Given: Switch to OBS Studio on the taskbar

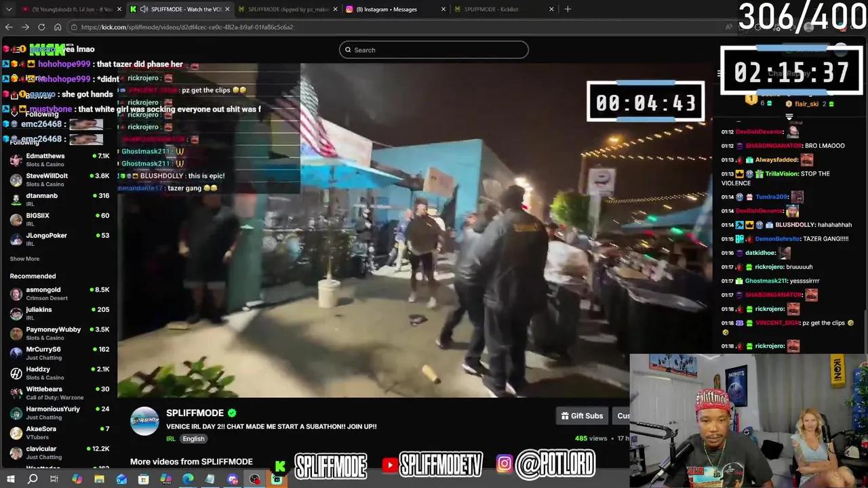Looking at the screenshot, I should pyautogui.click(x=254, y=479).
